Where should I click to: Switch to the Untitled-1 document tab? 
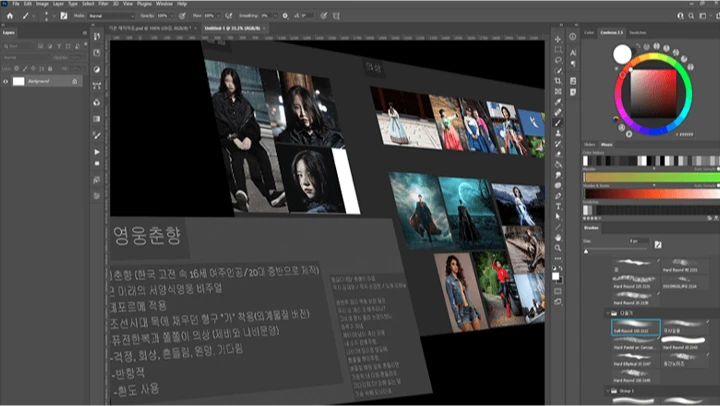pos(232,28)
